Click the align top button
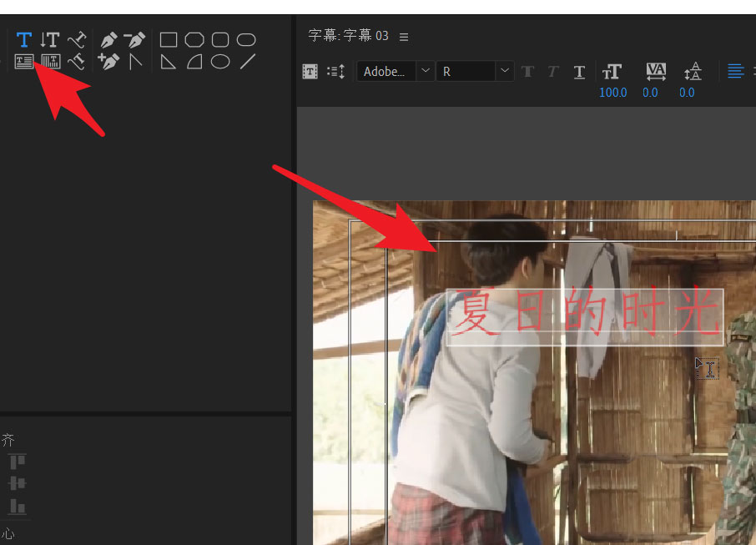Screen dimensions: 756x545 click(18, 462)
